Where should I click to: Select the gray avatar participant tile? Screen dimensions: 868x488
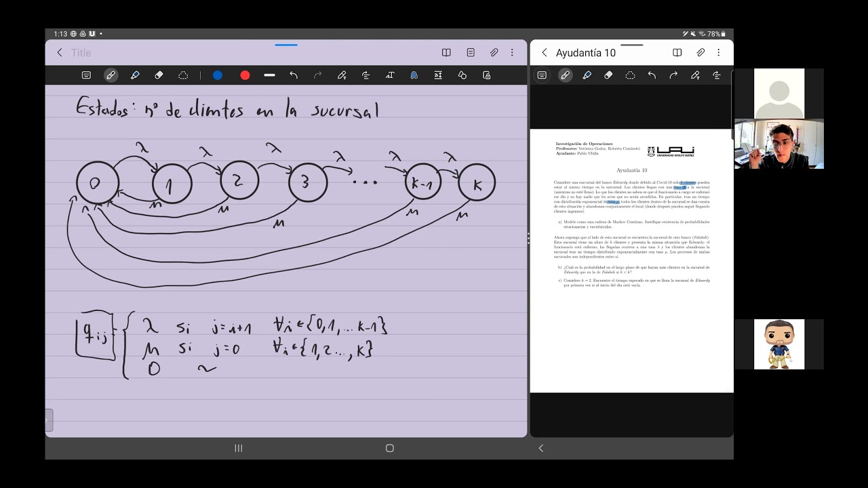click(779, 94)
